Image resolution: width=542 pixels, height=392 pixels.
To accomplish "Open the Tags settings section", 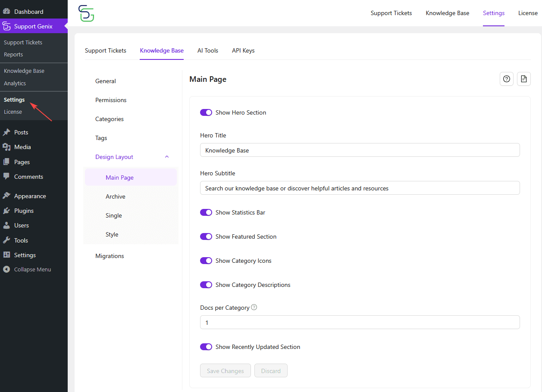I will tap(101, 138).
